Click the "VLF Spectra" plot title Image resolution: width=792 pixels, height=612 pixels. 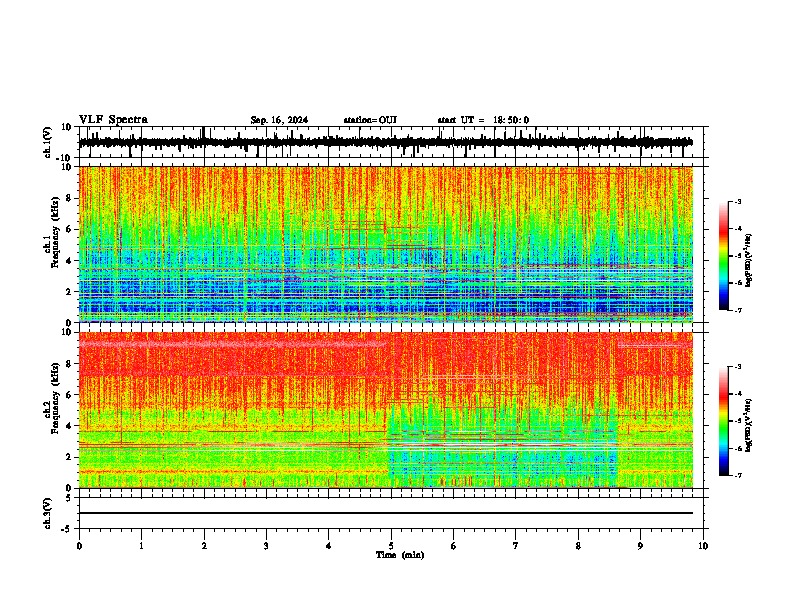coord(113,120)
